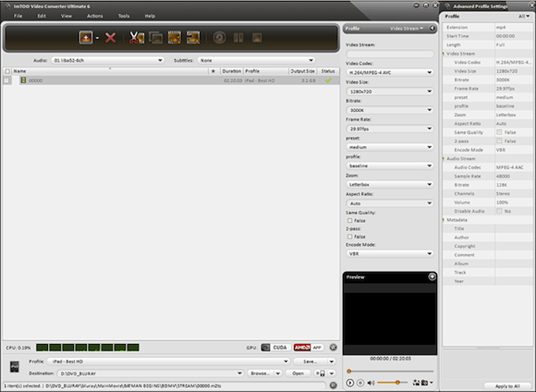This screenshot has height=392, width=536.
Task: Click the Add File icon in toolbar
Action: (x=85, y=37)
